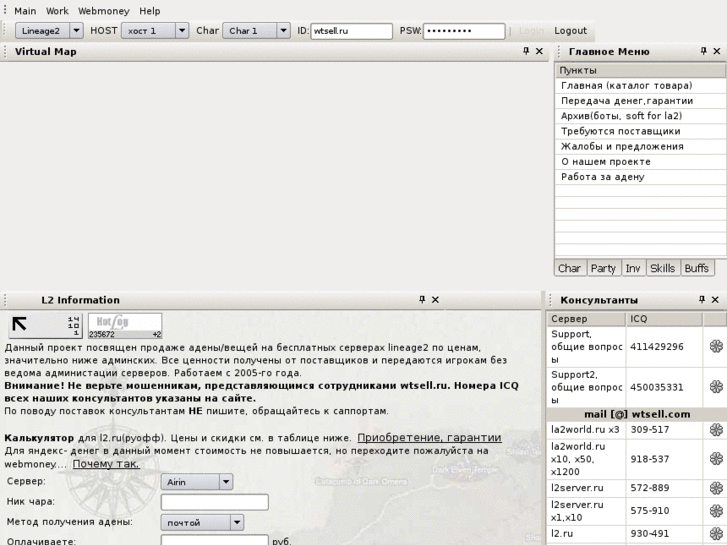Pin the Virtual Map panel
727x545 pixels.
point(526,51)
